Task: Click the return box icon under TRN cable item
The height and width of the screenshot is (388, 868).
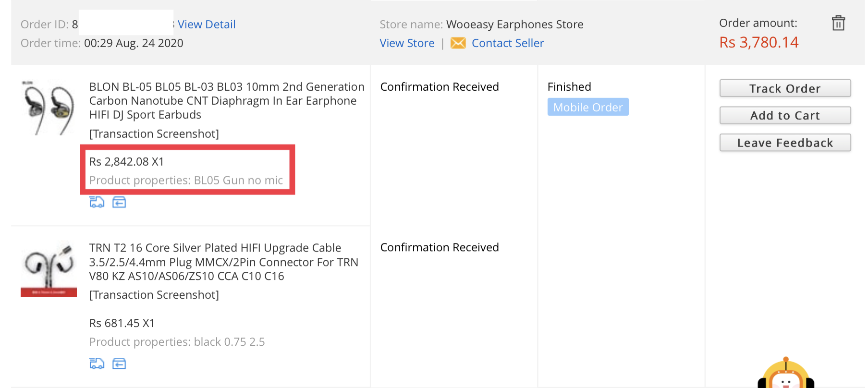Action: (x=119, y=364)
